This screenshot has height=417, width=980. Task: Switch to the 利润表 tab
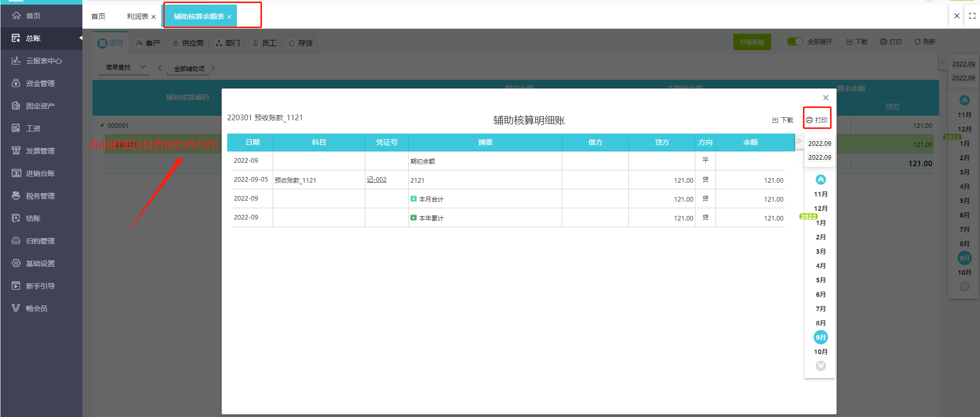137,16
